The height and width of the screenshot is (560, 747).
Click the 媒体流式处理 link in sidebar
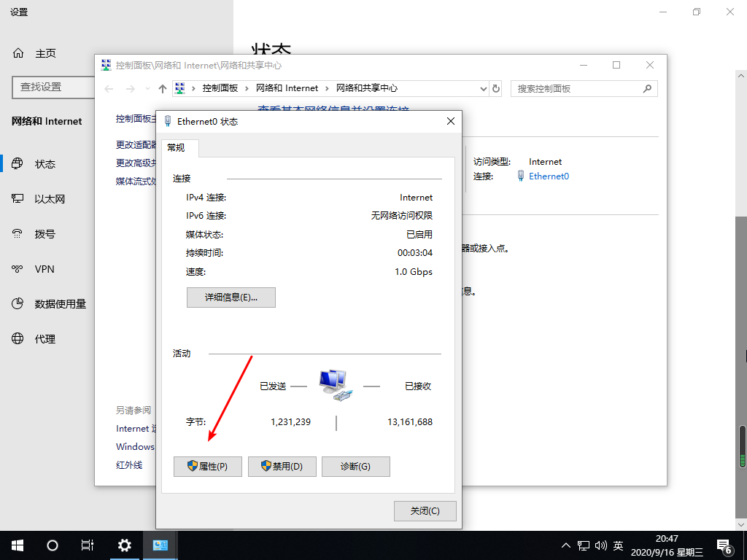click(136, 181)
